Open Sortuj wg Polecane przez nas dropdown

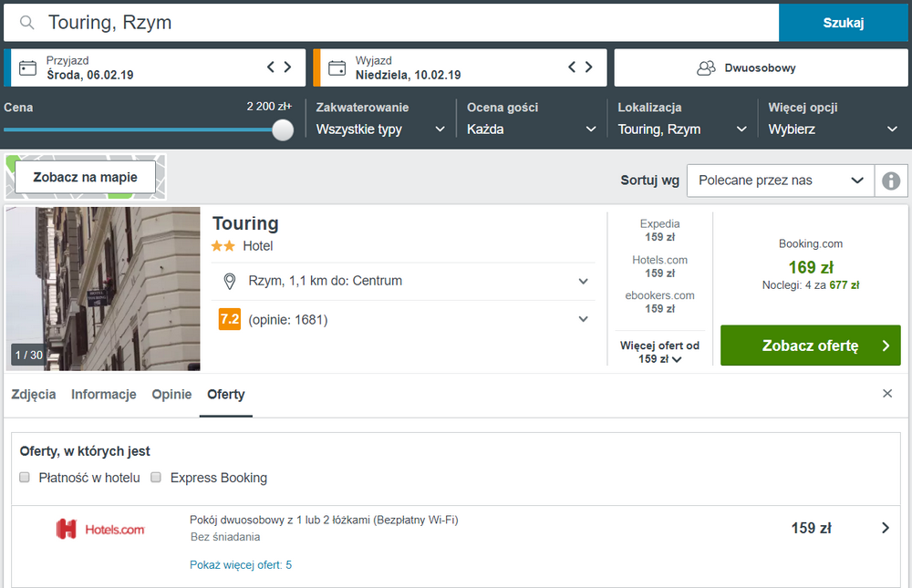[781, 181]
